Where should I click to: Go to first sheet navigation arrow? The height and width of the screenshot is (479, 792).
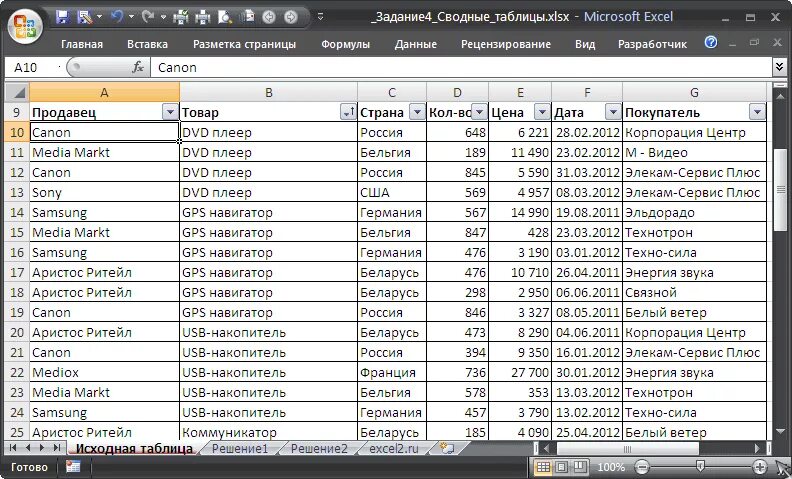[x=13, y=448]
